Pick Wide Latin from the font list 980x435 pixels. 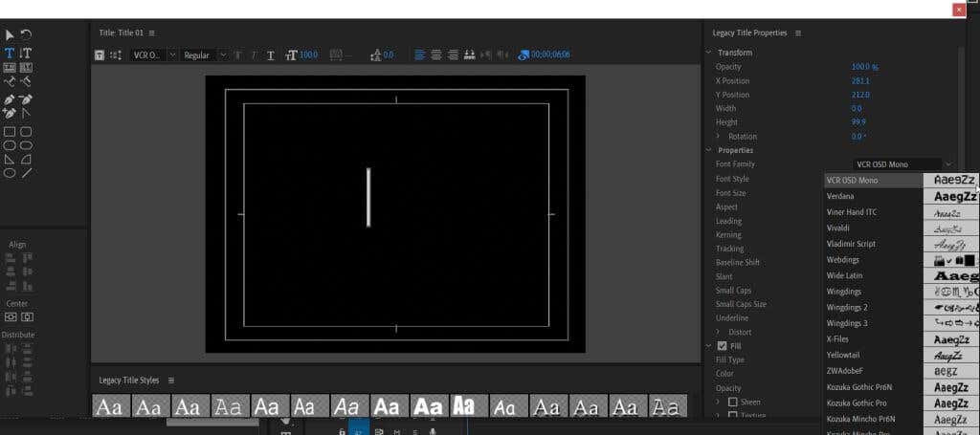point(844,275)
